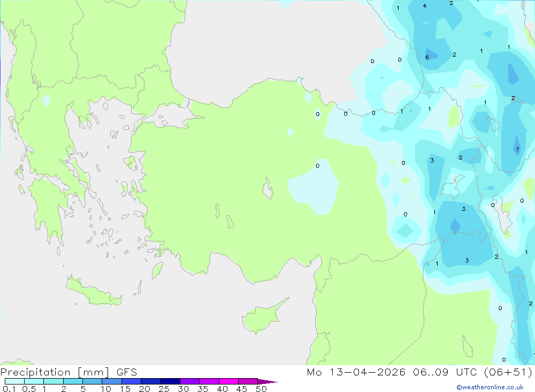Select the 35–40 mm purple legend swatch
This screenshot has width=535, height=392.
(x=209, y=381)
